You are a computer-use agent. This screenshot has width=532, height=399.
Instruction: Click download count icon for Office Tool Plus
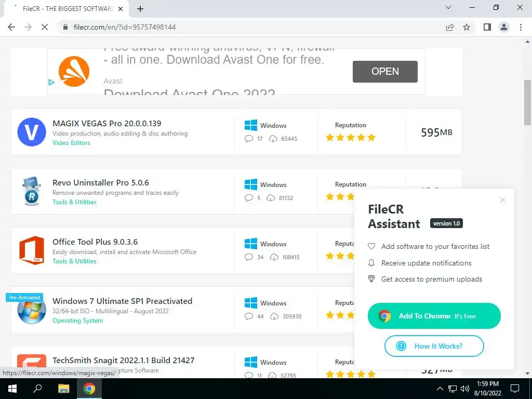[274, 257]
